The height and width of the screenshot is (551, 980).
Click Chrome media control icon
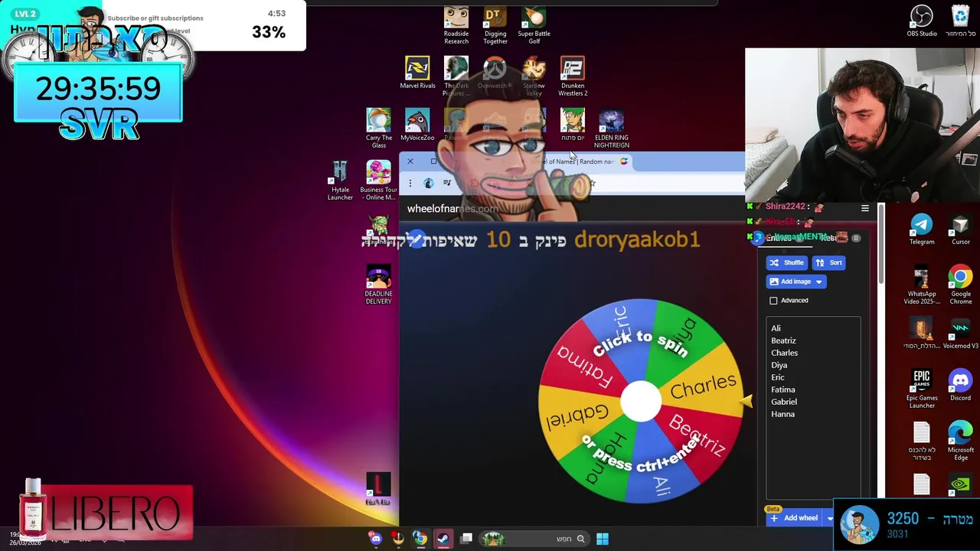point(447,183)
